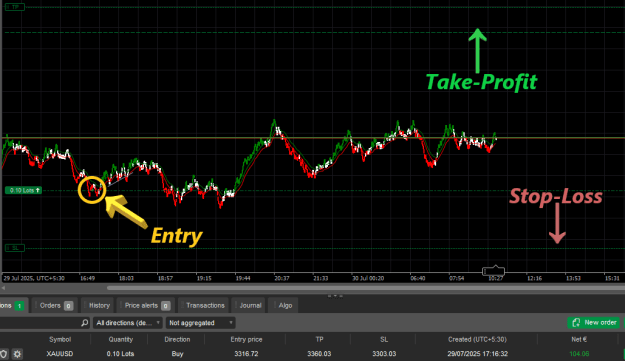The width and height of the screenshot is (625, 361).
Task: Click net profit value 104.06
Action: [x=579, y=354]
